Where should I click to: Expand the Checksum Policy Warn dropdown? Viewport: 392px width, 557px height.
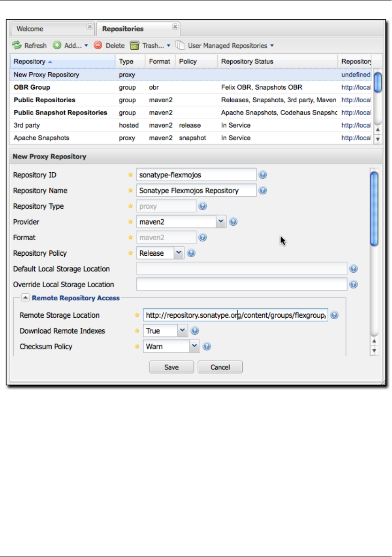[194, 346]
